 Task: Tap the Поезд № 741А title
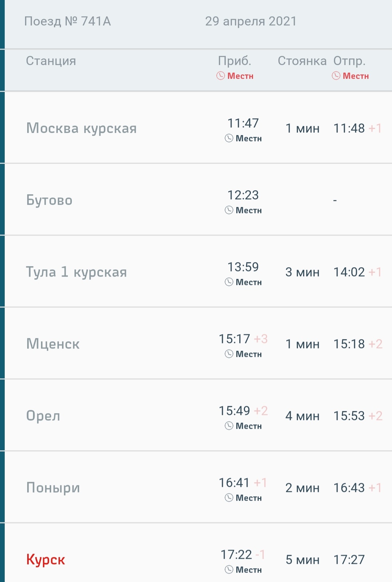[68, 21]
